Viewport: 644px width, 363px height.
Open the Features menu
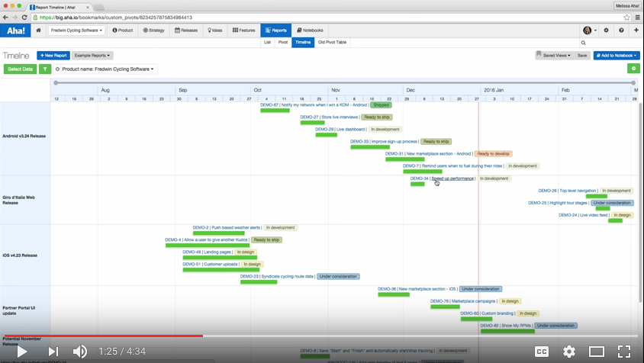(x=243, y=31)
